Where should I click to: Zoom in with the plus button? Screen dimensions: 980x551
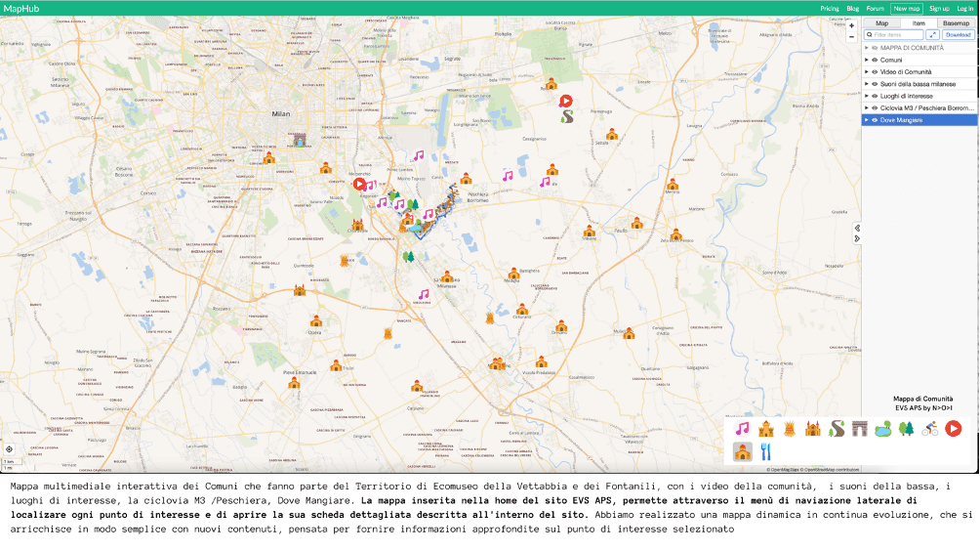click(x=851, y=26)
